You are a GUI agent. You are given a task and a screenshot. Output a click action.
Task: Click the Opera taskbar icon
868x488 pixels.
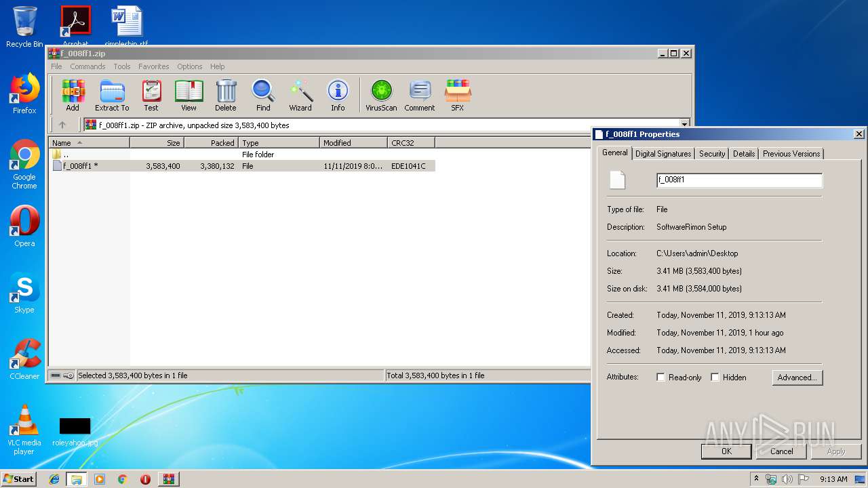point(145,479)
